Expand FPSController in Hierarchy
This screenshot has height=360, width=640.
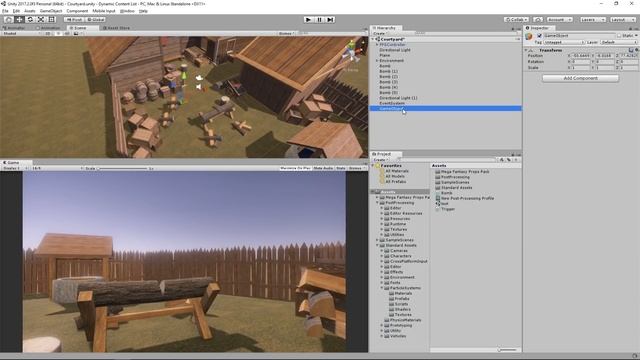(377, 44)
